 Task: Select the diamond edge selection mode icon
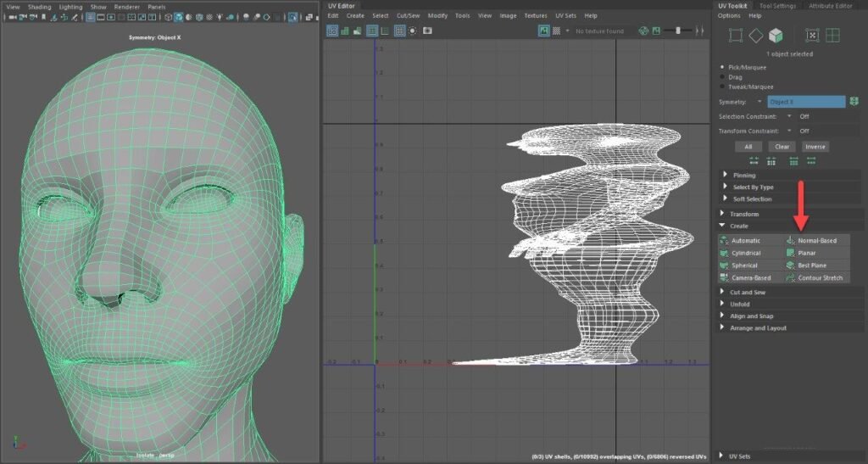[755, 36]
